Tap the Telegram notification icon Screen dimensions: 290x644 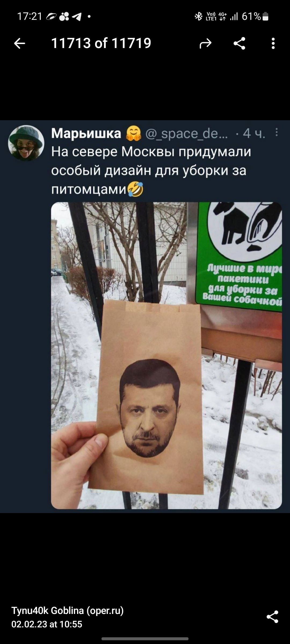77,17
